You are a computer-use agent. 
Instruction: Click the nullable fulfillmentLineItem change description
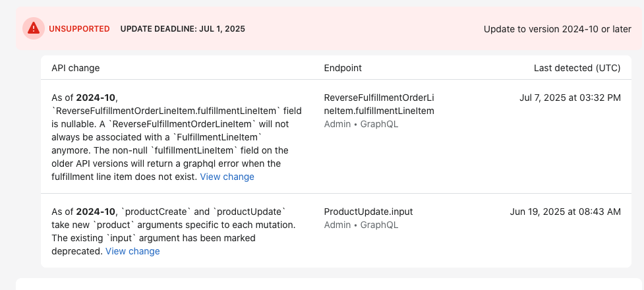pos(158,137)
